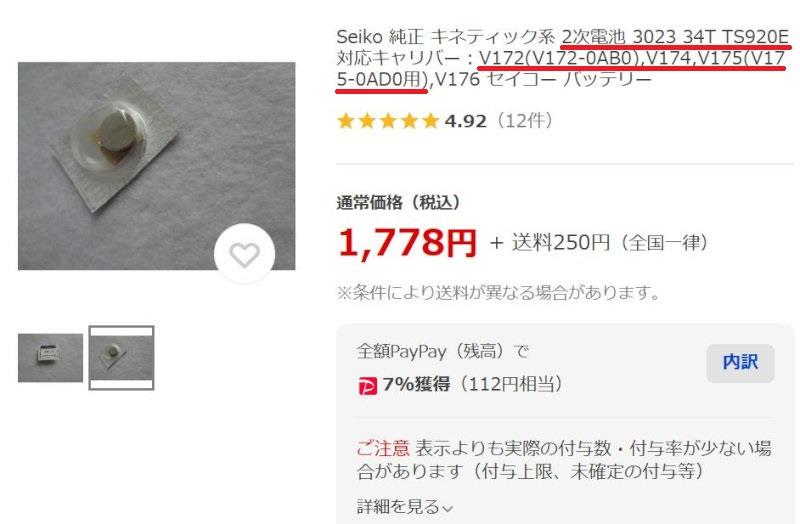Click the red PayPay logo icon
The height and width of the screenshot is (524, 800).
(367, 386)
